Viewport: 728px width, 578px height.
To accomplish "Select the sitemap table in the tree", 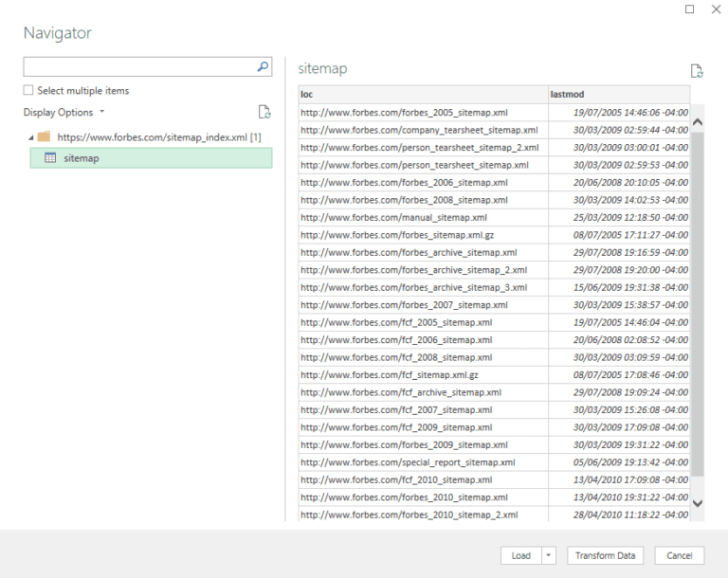I will pyautogui.click(x=151, y=158).
